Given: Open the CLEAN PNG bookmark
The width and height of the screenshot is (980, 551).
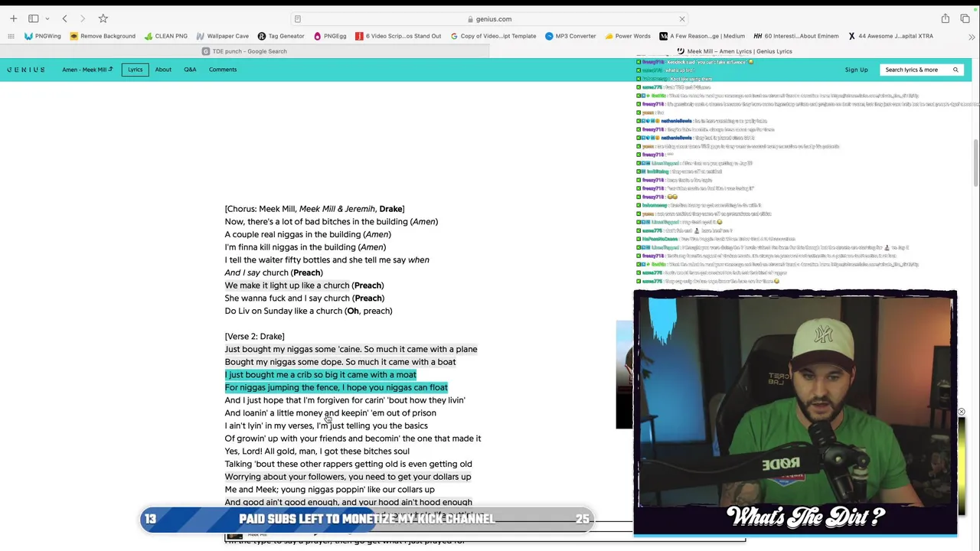Looking at the screenshot, I should click(165, 36).
